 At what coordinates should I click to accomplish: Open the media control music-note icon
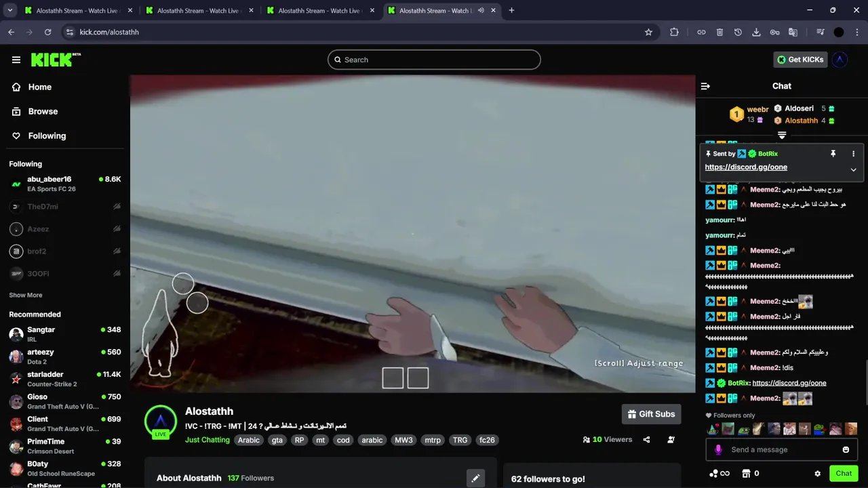[x=821, y=32]
